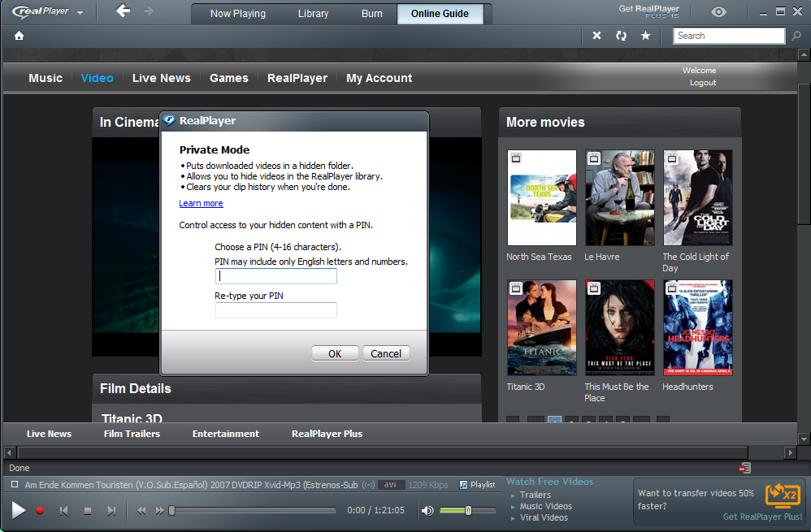The width and height of the screenshot is (811, 532).
Task: Cancel the Private Mode dialog
Action: pyautogui.click(x=386, y=353)
